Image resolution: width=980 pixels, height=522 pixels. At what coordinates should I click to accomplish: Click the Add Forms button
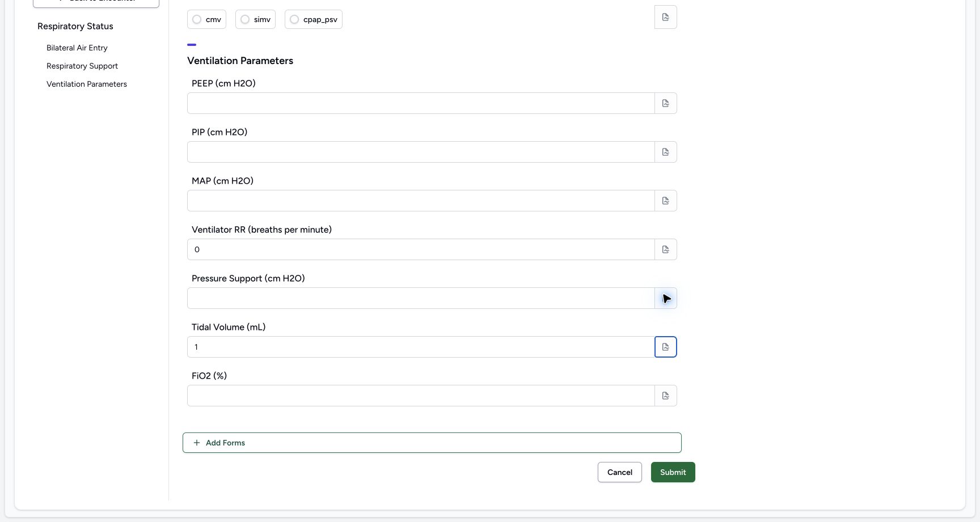(x=432, y=443)
